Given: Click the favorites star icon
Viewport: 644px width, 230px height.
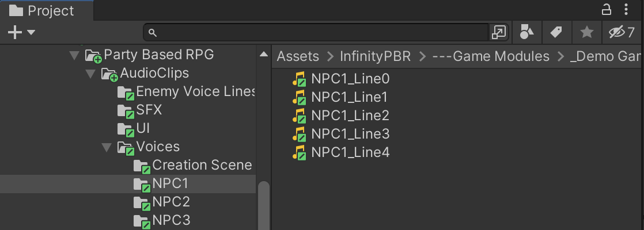Looking at the screenshot, I should coord(586,32).
